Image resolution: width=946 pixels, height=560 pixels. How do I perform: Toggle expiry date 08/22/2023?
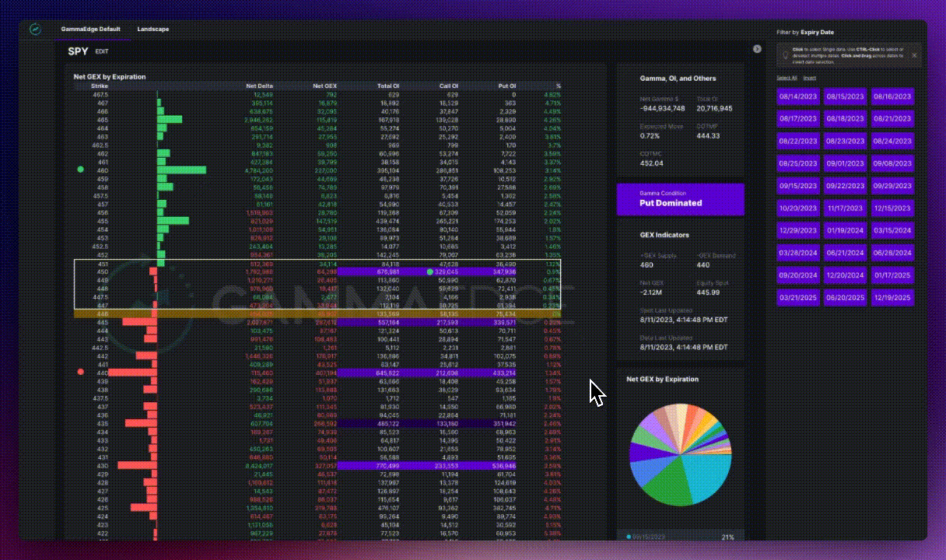(797, 142)
